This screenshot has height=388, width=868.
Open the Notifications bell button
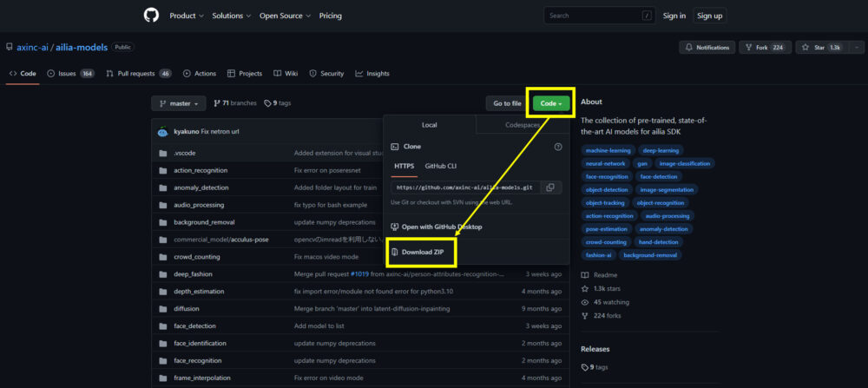[704, 47]
